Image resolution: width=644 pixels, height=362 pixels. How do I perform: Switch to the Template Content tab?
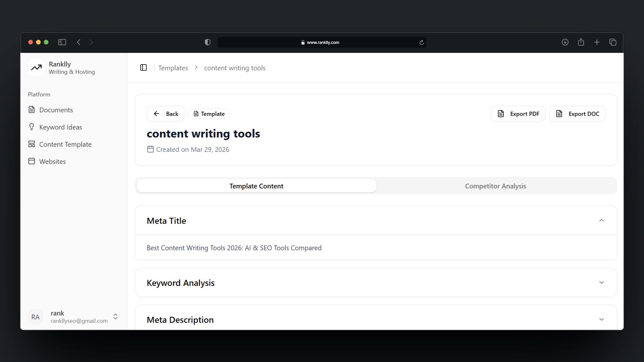(256, 186)
